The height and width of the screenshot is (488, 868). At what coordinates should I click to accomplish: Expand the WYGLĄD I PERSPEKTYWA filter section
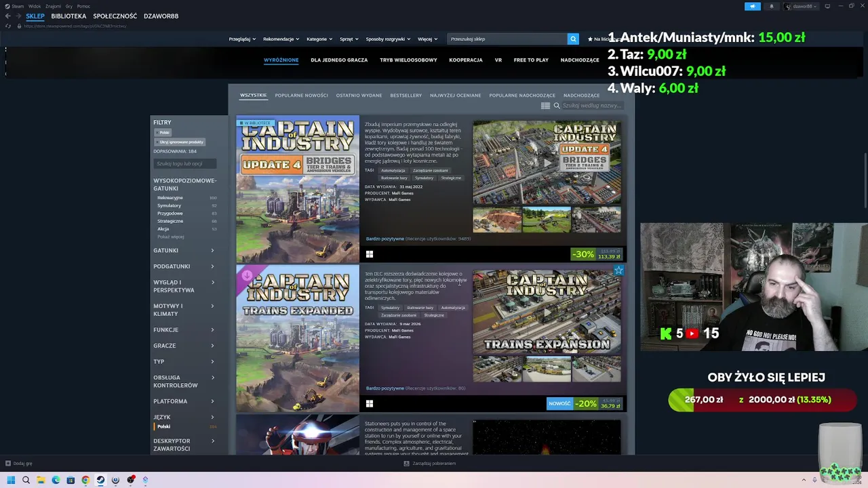point(184,286)
